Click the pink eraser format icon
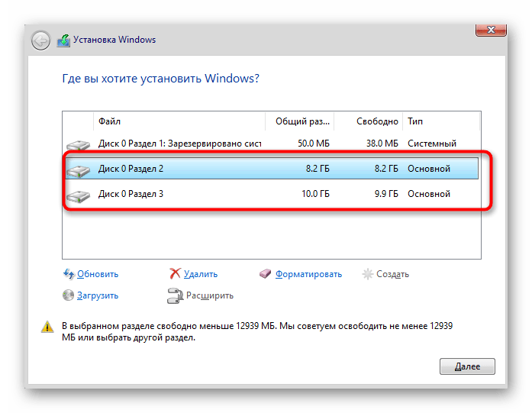 265,273
